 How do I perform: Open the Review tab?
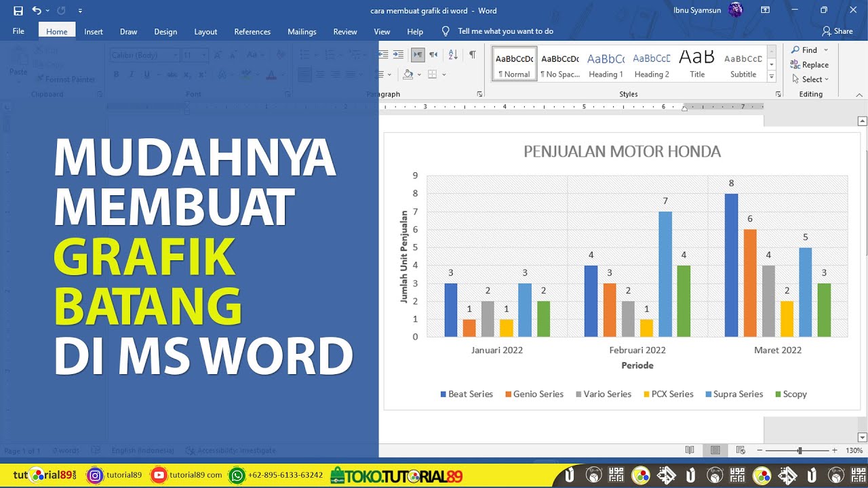(345, 31)
